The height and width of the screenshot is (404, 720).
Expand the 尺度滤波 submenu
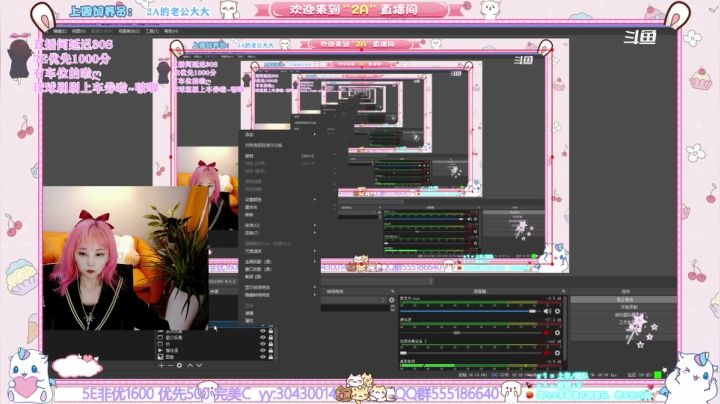[x=280, y=251]
